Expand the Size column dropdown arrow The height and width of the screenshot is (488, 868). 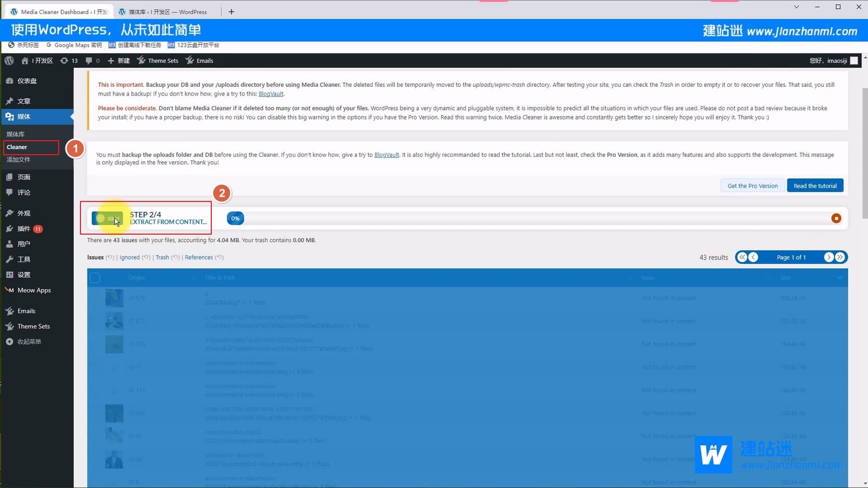click(839, 278)
